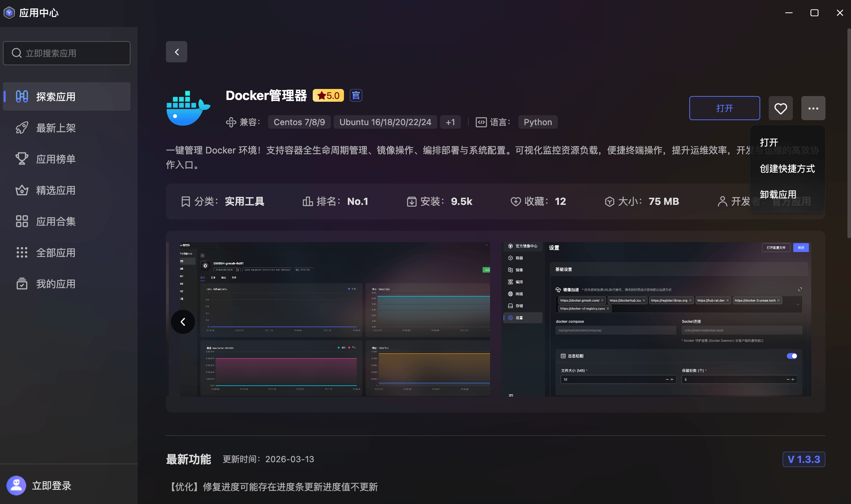This screenshot has width=851, height=504.
Task: Click the Docker whale app logo
Action: click(x=189, y=108)
